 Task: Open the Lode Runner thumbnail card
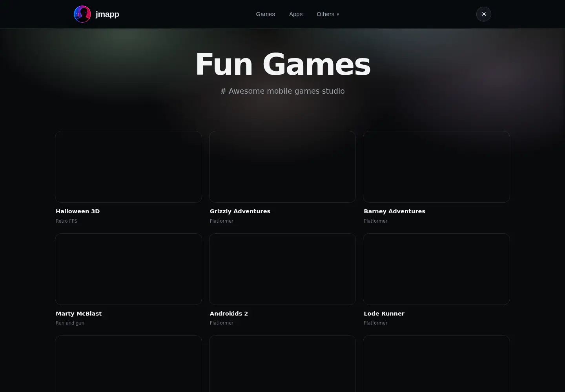[436, 269]
